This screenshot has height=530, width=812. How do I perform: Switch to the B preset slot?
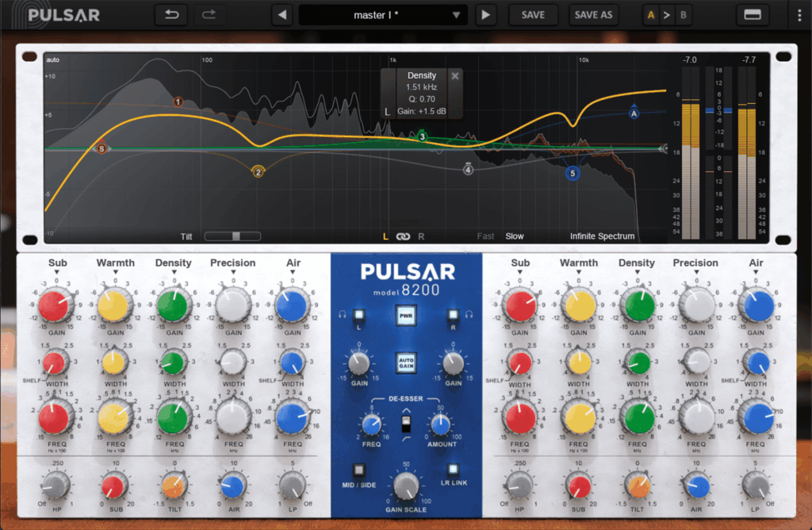click(x=682, y=14)
